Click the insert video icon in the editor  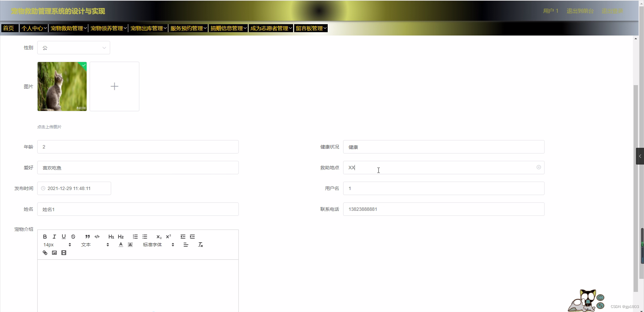point(64,252)
